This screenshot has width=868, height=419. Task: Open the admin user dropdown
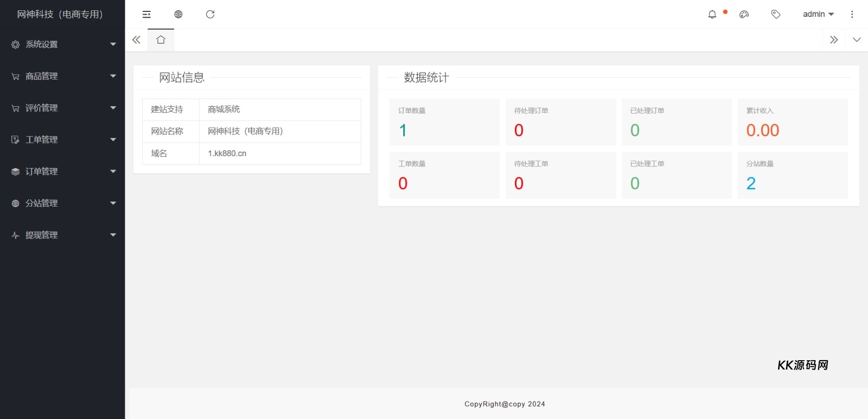pyautogui.click(x=819, y=14)
